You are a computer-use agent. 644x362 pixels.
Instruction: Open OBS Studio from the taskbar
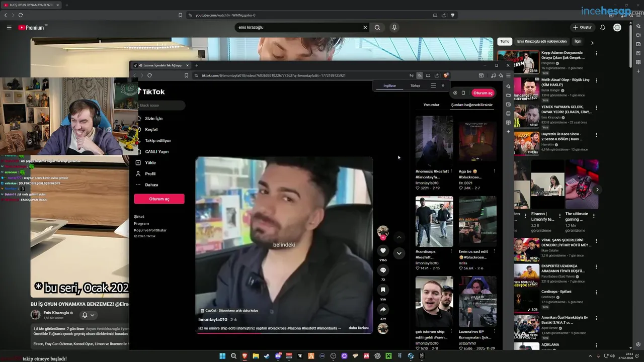click(333, 356)
